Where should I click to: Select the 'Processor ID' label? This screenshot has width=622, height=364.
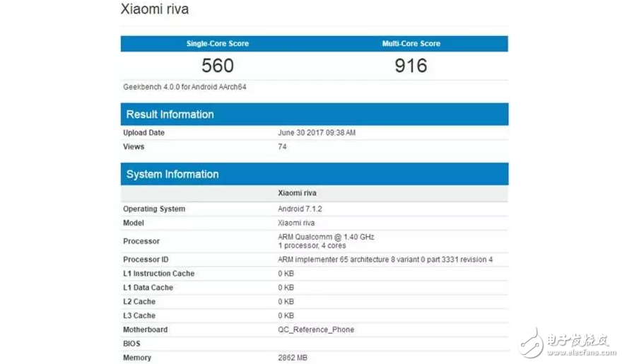(146, 259)
